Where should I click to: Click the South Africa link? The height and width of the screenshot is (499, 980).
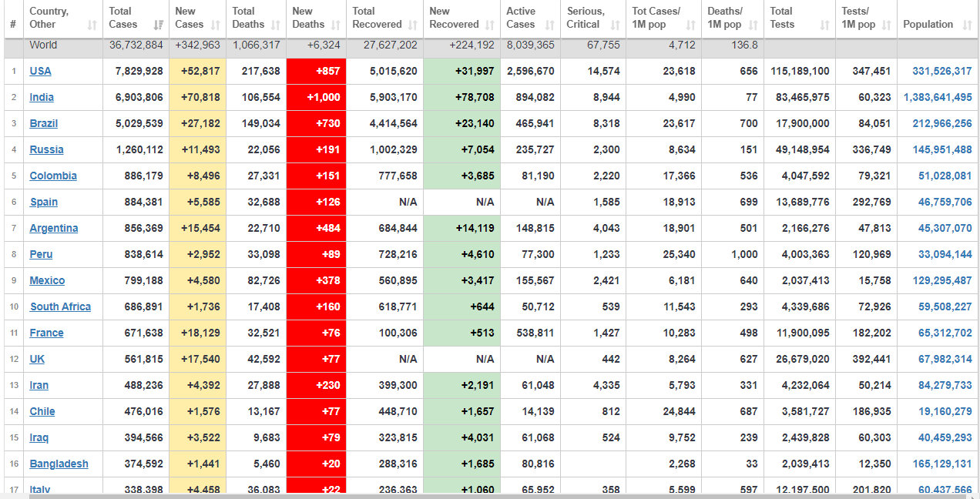coord(60,306)
